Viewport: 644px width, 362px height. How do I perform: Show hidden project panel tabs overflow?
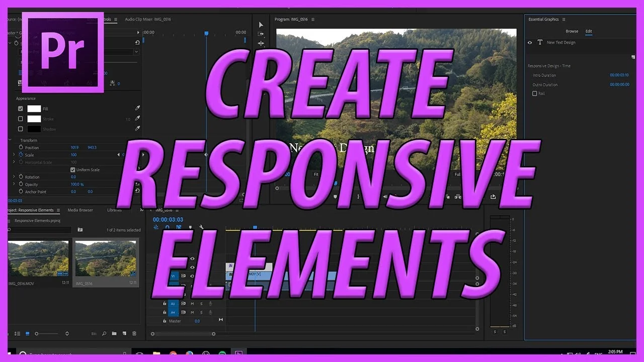point(141,210)
